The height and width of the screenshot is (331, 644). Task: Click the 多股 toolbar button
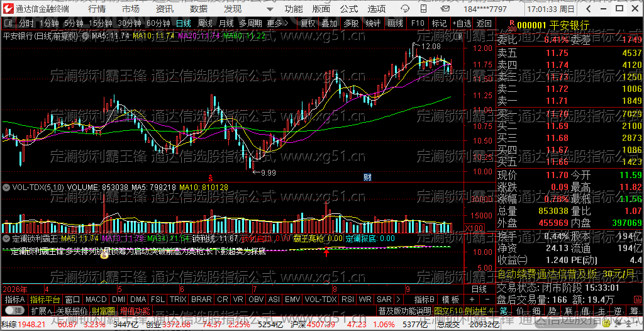351,23
